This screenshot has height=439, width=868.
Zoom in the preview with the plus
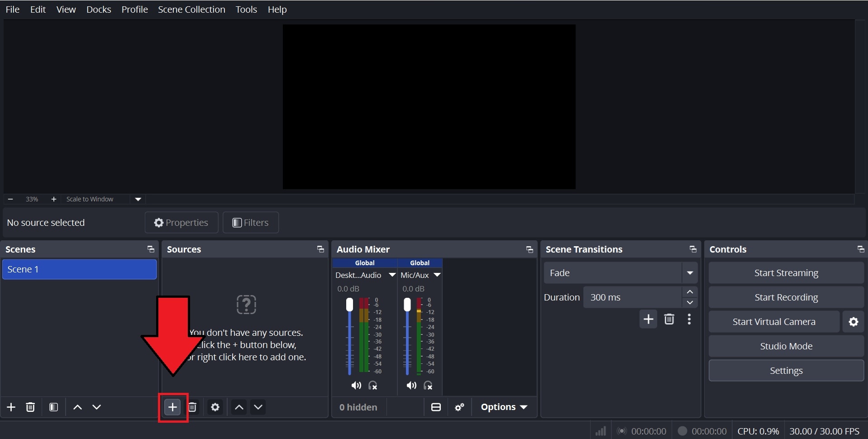pyautogui.click(x=53, y=199)
